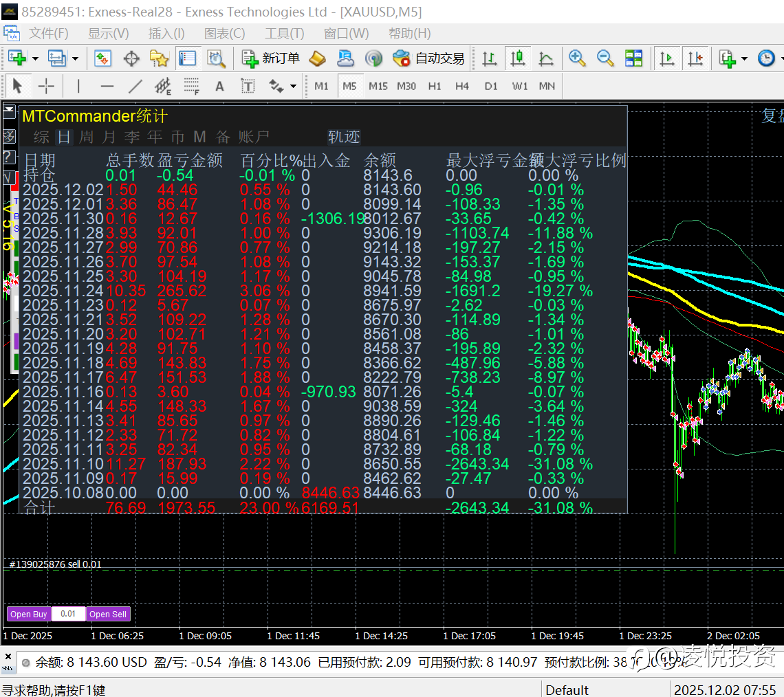Image resolution: width=784 pixels, height=697 pixels.
Task: Expand the arrows objects dropdown
Action: click(x=293, y=87)
